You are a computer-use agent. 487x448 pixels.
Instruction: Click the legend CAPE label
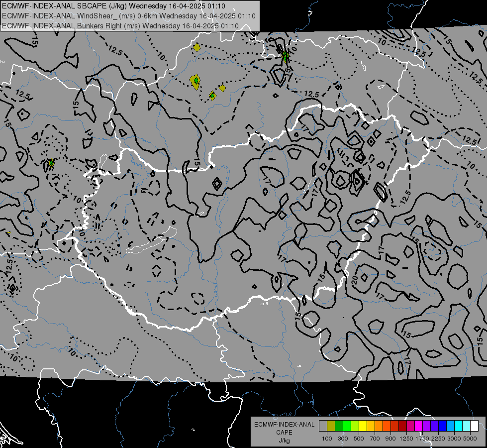tap(284, 433)
